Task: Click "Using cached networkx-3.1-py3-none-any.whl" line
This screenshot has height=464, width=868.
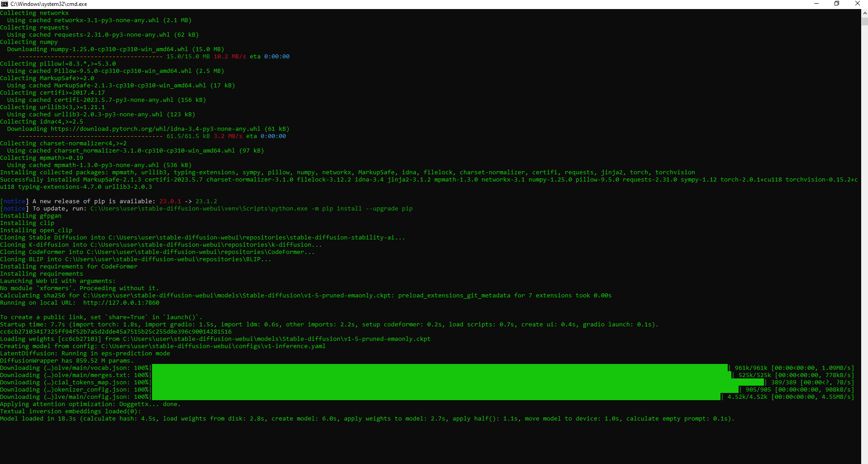Action: tap(100, 20)
